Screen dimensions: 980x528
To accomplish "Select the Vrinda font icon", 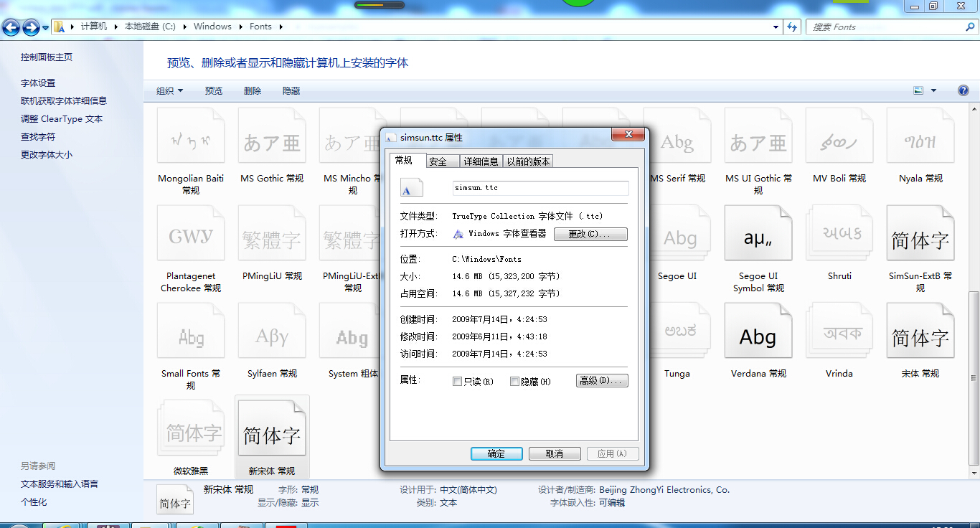I will pos(839,331).
